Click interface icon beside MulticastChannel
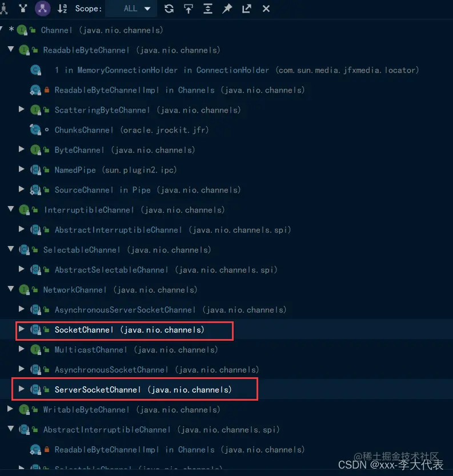Screen dimensions: 453x476 coord(36,350)
